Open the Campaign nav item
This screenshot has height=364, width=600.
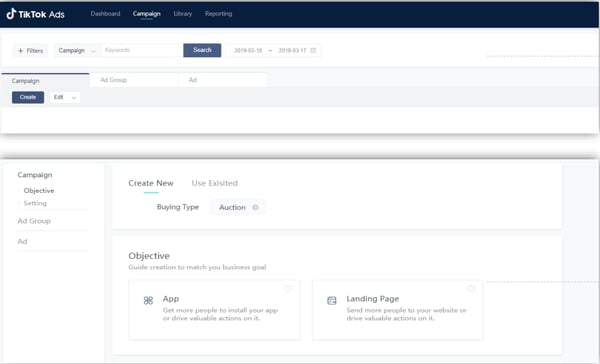coord(147,14)
